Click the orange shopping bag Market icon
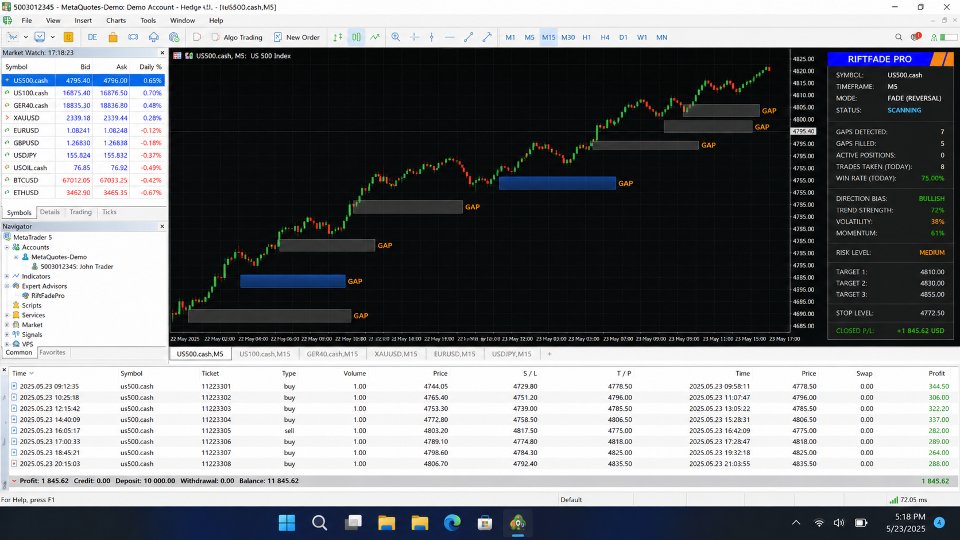 (113, 37)
